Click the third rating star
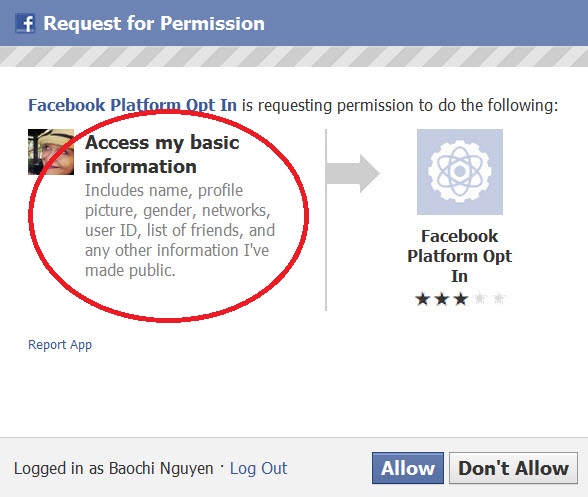 click(461, 299)
